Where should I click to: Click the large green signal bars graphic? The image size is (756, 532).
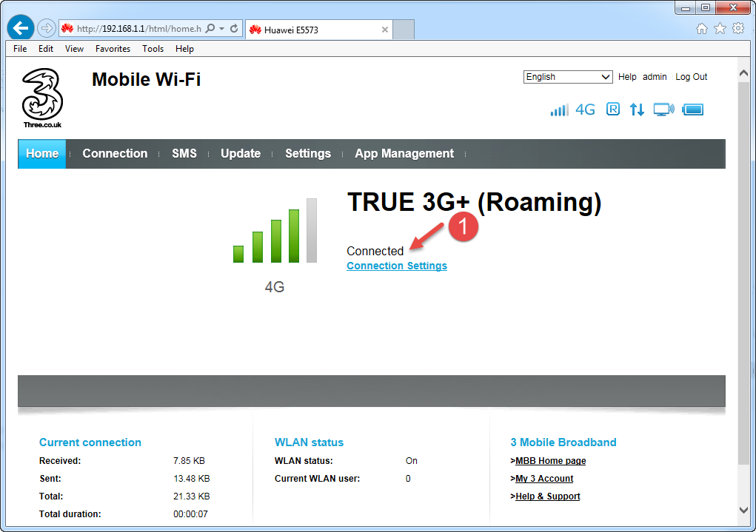tap(275, 230)
